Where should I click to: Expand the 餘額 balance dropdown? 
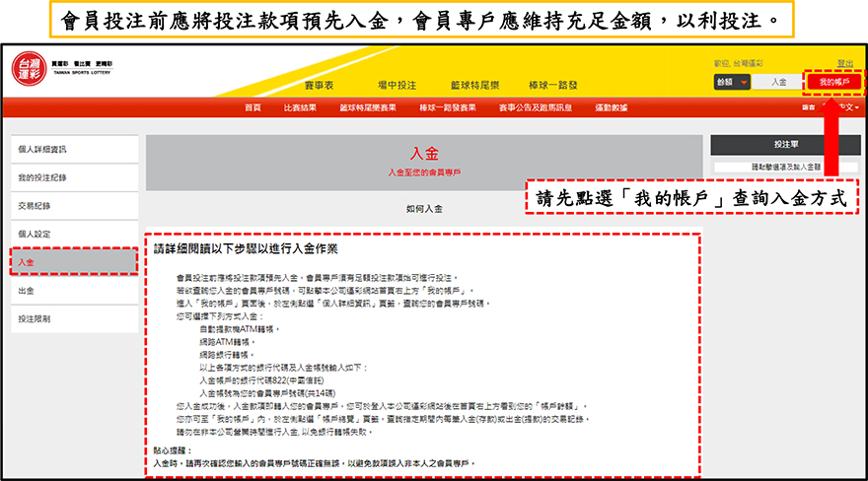(x=731, y=82)
